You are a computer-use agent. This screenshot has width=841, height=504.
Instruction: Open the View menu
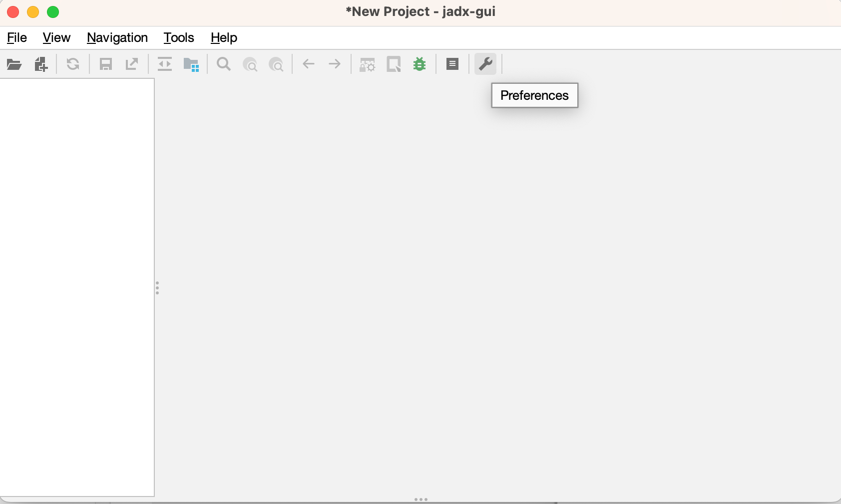56,38
